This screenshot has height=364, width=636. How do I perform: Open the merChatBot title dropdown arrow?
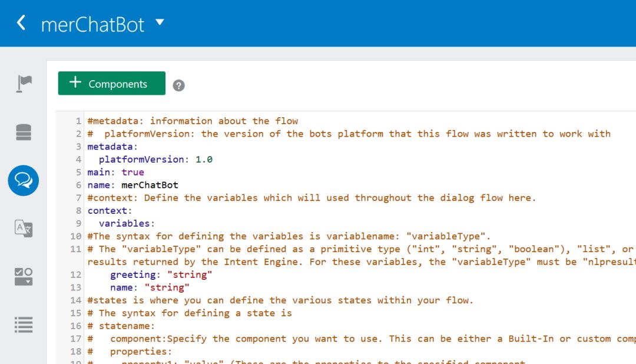tap(160, 22)
